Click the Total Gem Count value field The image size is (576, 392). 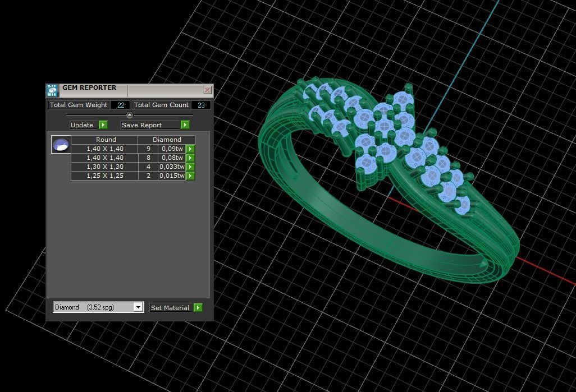[x=201, y=105]
